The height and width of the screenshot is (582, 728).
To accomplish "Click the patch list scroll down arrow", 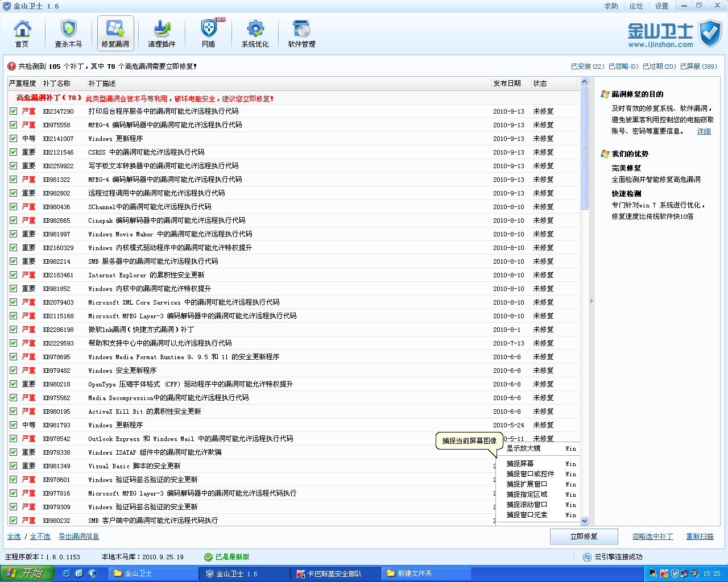I will pyautogui.click(x=584, y=521).
